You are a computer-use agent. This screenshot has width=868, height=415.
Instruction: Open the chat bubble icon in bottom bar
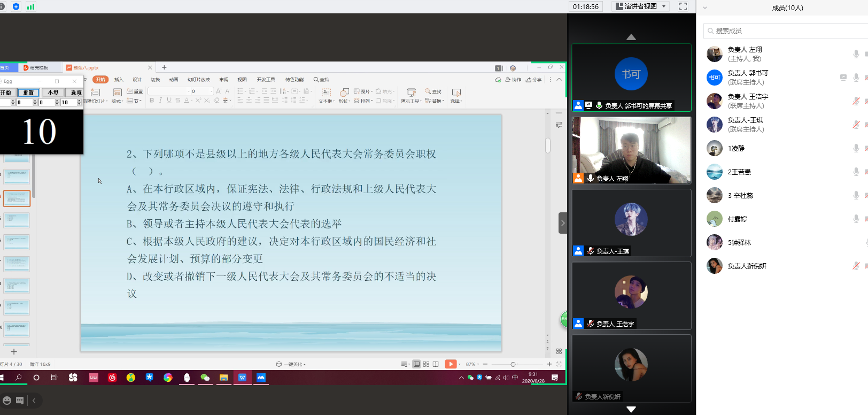pyautogui.click(x=20, y=400)
